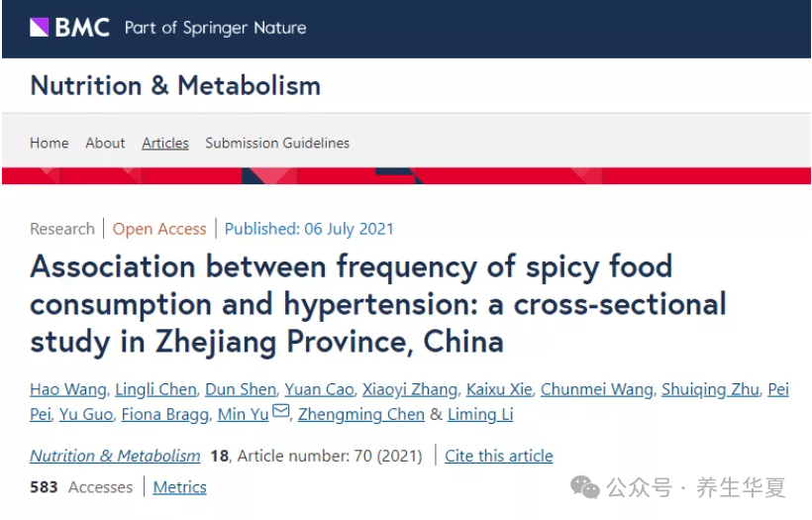Go to the Articles tab

click(165, 143)
